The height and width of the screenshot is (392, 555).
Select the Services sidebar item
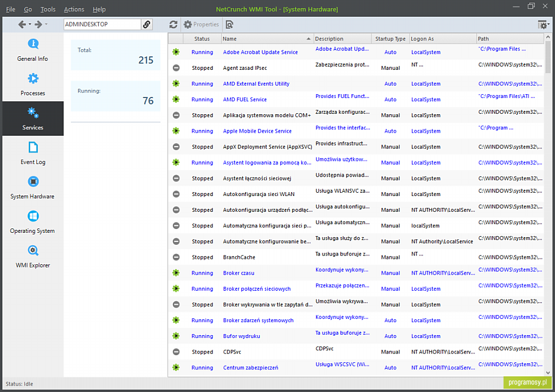coord(33,119)
